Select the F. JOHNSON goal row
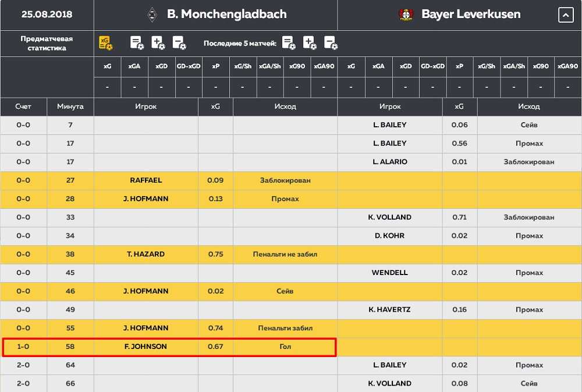The height and width of the screenshot is (392, 582). (169, 347)
